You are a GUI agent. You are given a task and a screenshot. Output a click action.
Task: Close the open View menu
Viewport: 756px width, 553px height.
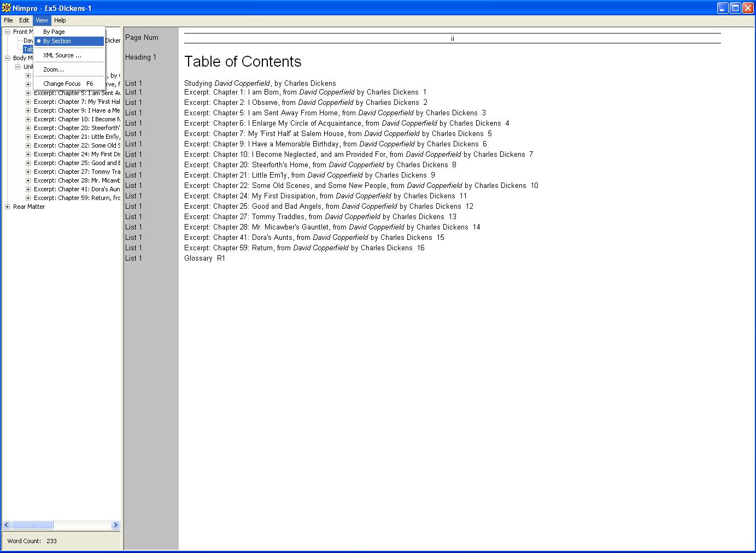pyautogui.click(x=42, y=20)
